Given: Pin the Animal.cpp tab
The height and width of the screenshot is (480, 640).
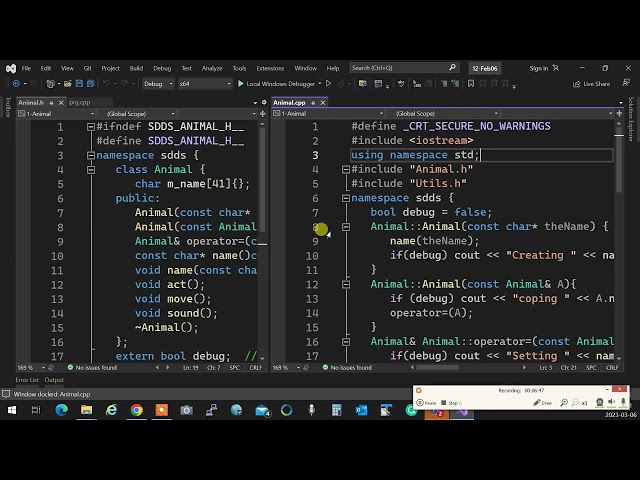Looking at the screenshot, I should 313,102.
